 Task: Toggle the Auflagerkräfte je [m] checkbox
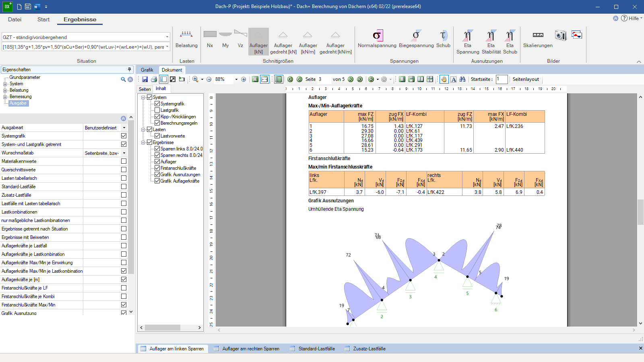pyautogui.click(x=124, y=280)
